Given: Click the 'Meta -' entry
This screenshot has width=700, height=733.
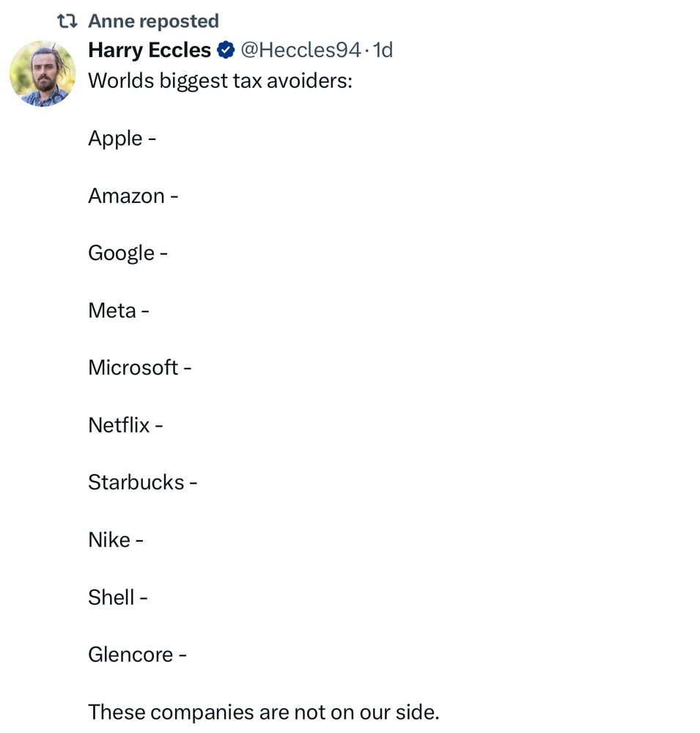Looking at the screenshot, I should (x=118, y=310).
